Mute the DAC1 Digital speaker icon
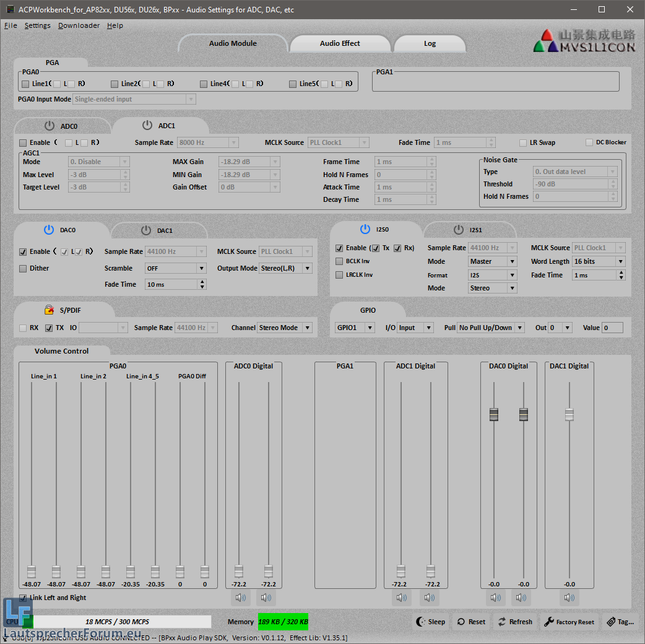Image resolution: width=645 pixels, height=644 pixels. click(x=569, y=598)
